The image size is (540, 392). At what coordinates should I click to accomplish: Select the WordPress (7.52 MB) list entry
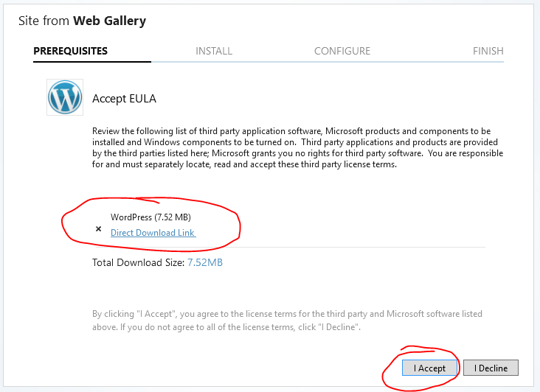click(150, 217)
